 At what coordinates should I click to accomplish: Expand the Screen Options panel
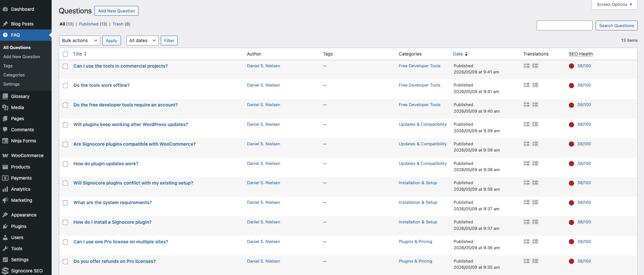pos(614,5)
